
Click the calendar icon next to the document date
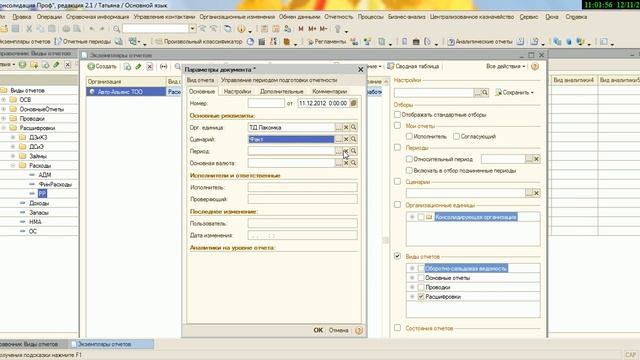(354, 103)
